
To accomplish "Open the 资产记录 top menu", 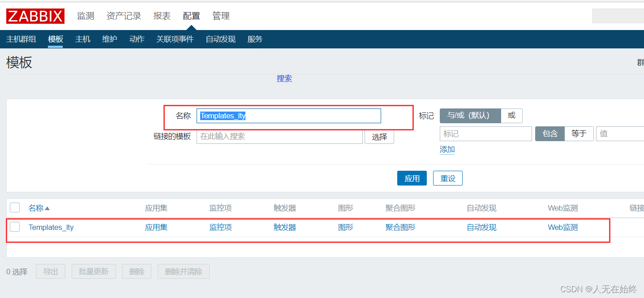I will 124,16.
